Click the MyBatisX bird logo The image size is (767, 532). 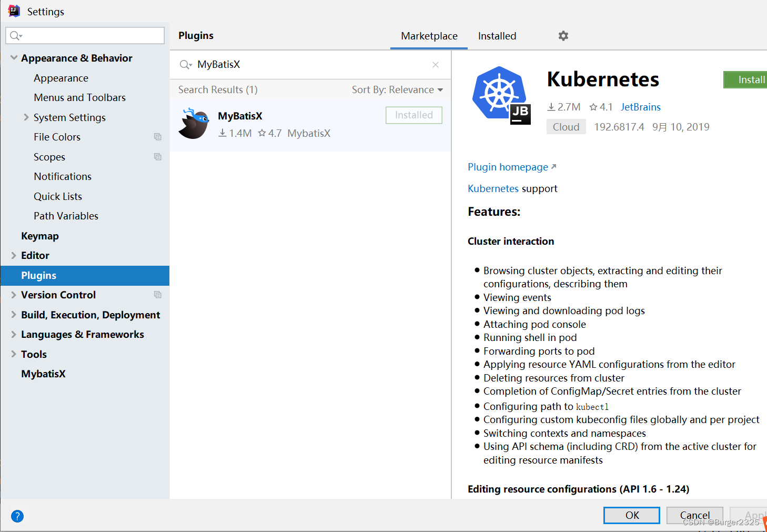pyautogui.click(x=194, y=124)
